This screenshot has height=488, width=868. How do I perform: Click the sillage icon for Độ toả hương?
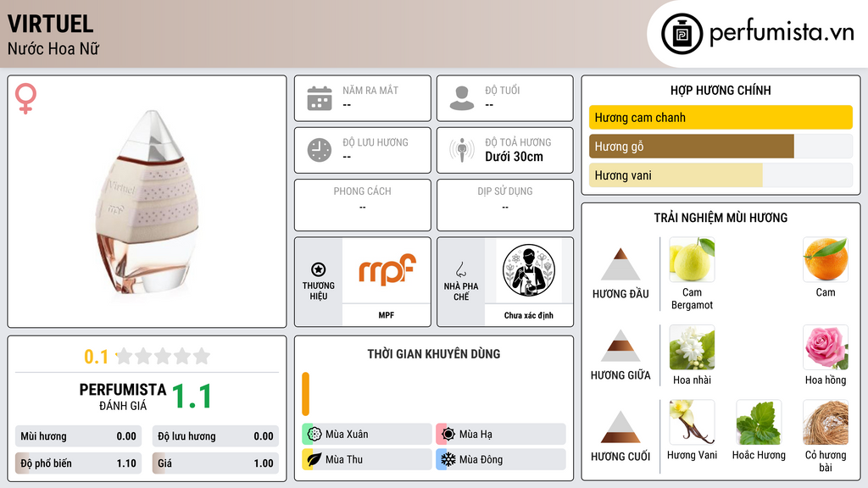tap(462, 150)
